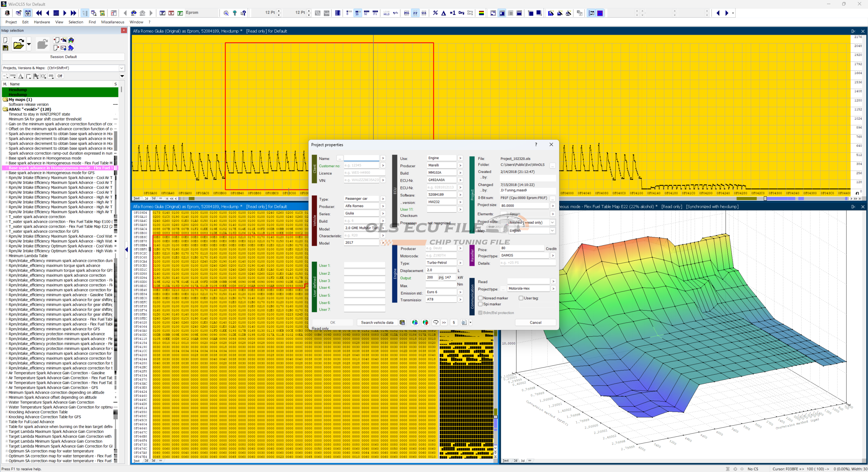Toggle LoHi/HiLo byte order icon
The width and height of the screenshot is (868, 472).
tap(387, 13)
